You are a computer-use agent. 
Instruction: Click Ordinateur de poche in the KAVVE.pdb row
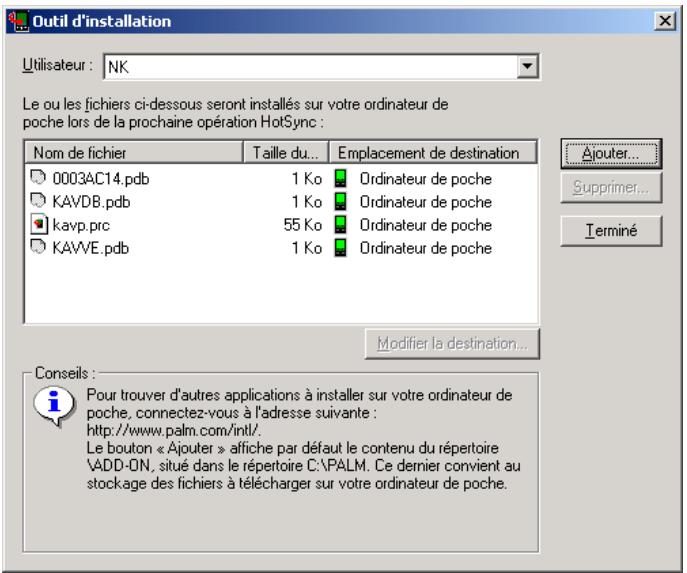[425, 248]
